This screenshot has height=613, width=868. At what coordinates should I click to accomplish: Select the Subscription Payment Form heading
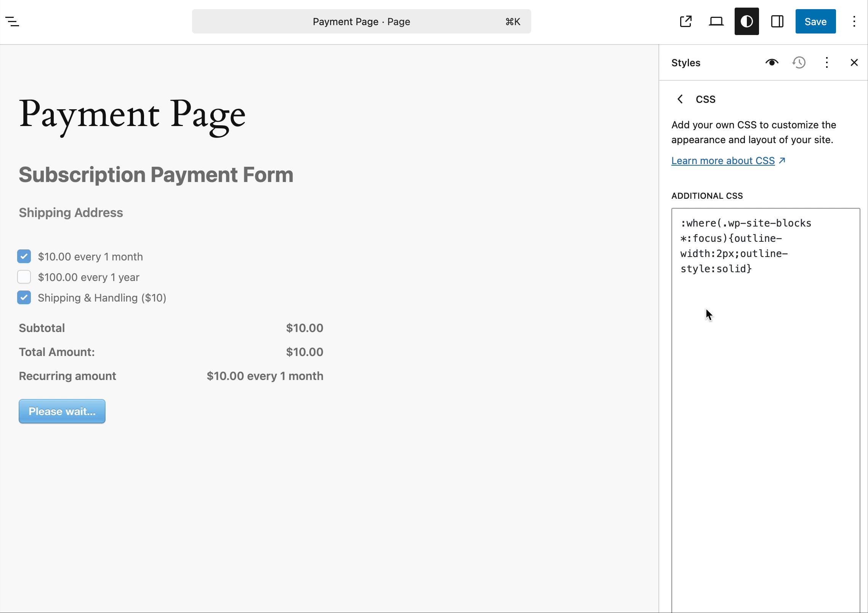156,175
